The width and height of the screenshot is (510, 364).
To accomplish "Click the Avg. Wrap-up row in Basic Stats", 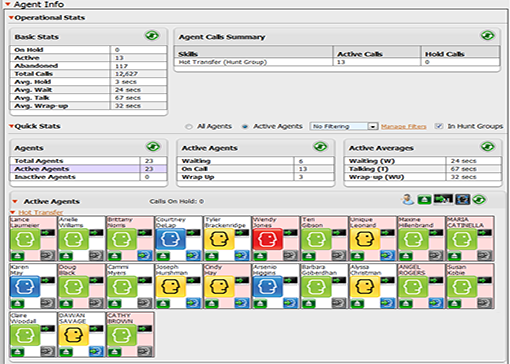I will [x=88, y=106].
